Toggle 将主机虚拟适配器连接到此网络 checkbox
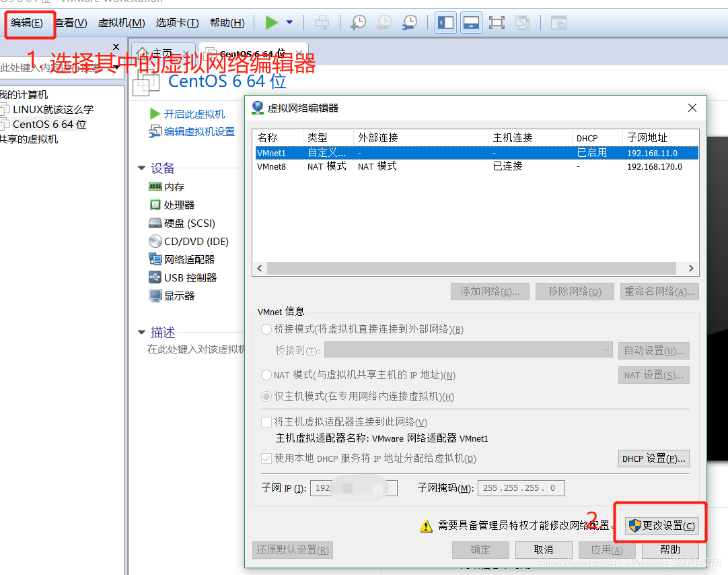Image resolution: width=728 pixels, height=575 pixels. [x=266, y=421]
